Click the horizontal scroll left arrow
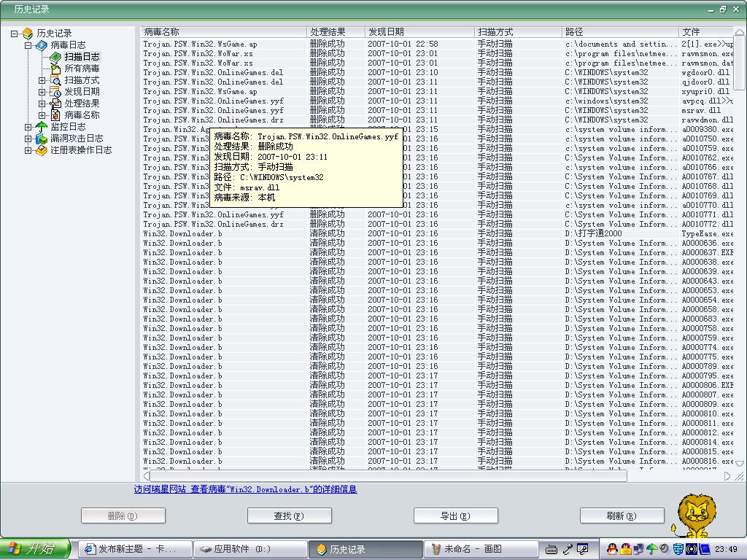The height and width of the screenshot is (560, 747). click(x=146, y=476)
